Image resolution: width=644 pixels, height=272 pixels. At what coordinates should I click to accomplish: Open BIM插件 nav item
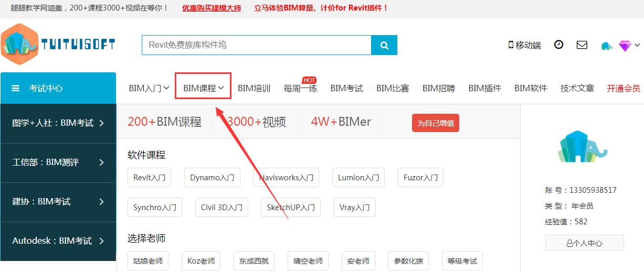point(485,88)
